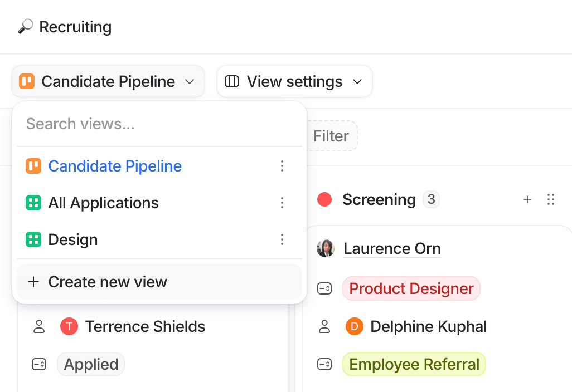The image size is (572, 392).
Task: Open options menu for Candidate Pipeline view
Action: 282,166
